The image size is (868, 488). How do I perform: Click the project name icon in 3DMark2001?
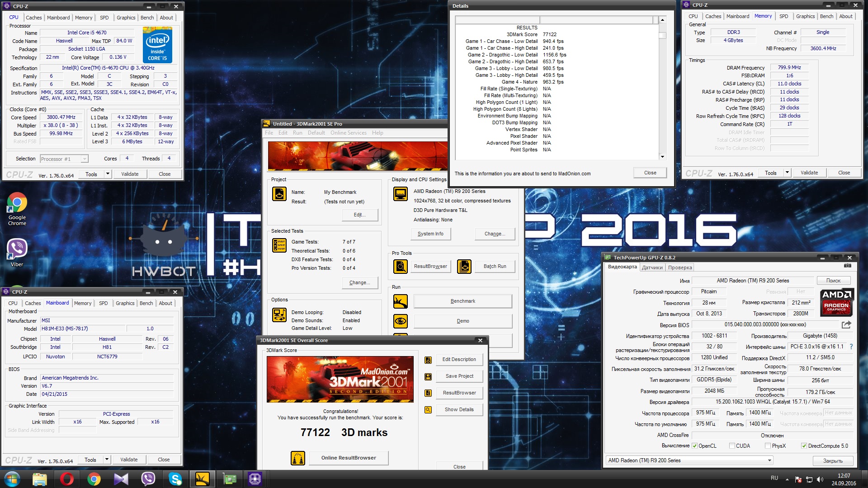tap(279, 194)
